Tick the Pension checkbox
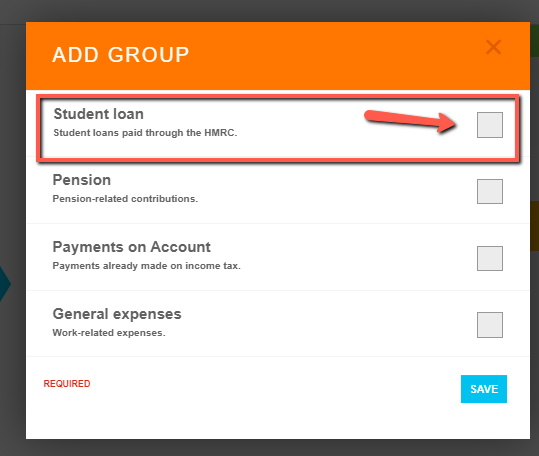 [490, 191]
